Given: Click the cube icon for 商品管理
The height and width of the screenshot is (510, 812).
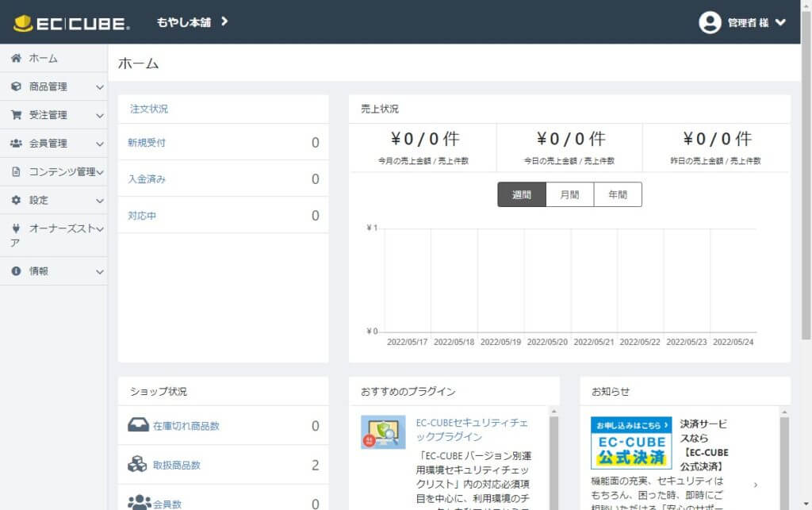Looking at the screenshot, I should tap(16, 87).
